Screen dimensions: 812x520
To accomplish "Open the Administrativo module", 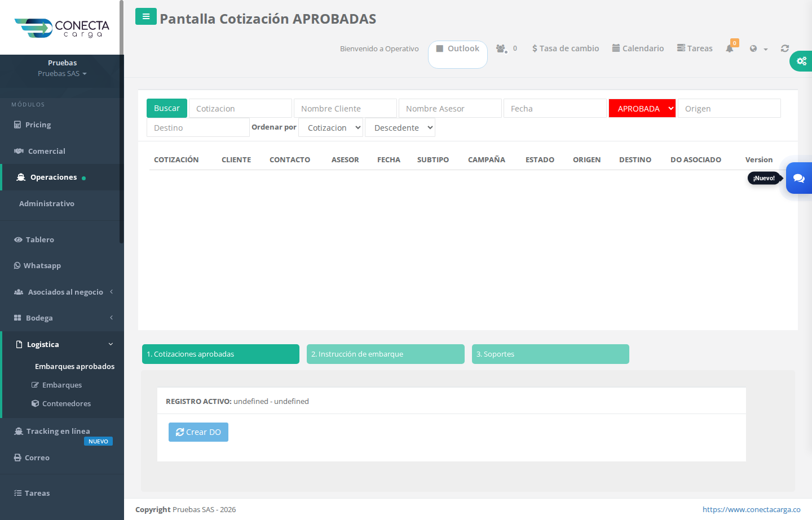I will pyautogui.click(x=61, y=203).
